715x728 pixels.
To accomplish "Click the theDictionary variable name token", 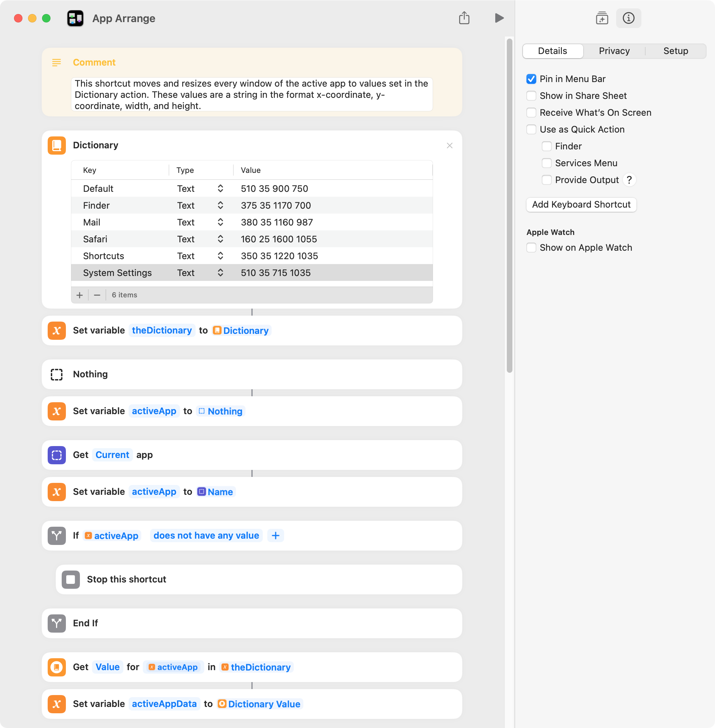I will tap(162, 331).
